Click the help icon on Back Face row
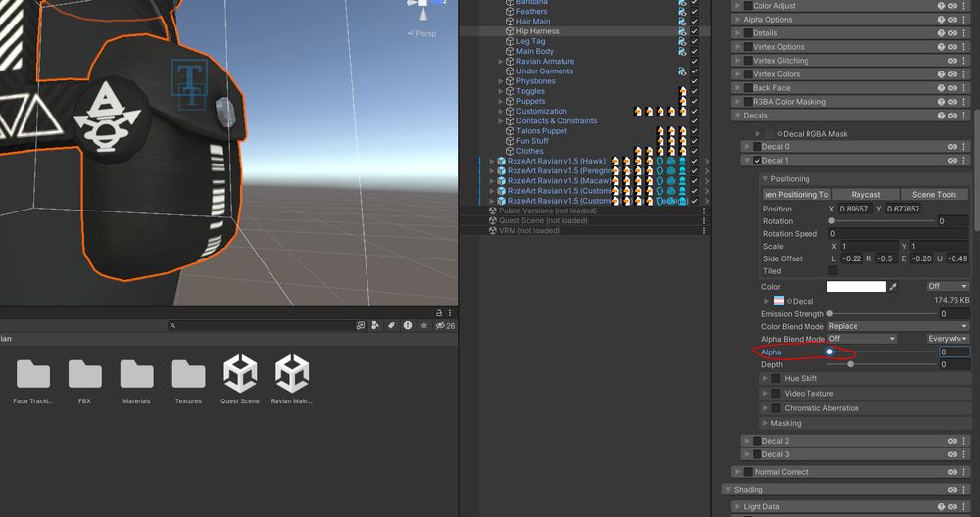Image resolution: width=980 pixels, height=517 pixels. click(941, 88)
